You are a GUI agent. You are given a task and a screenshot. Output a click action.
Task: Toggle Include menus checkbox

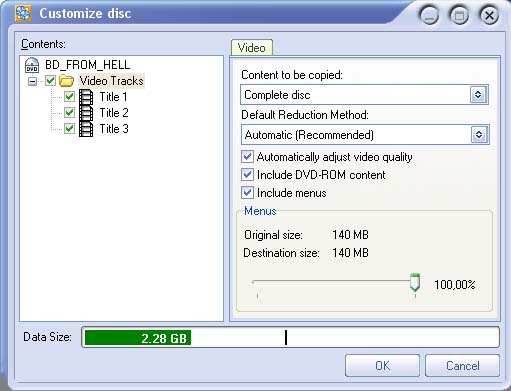247,193
